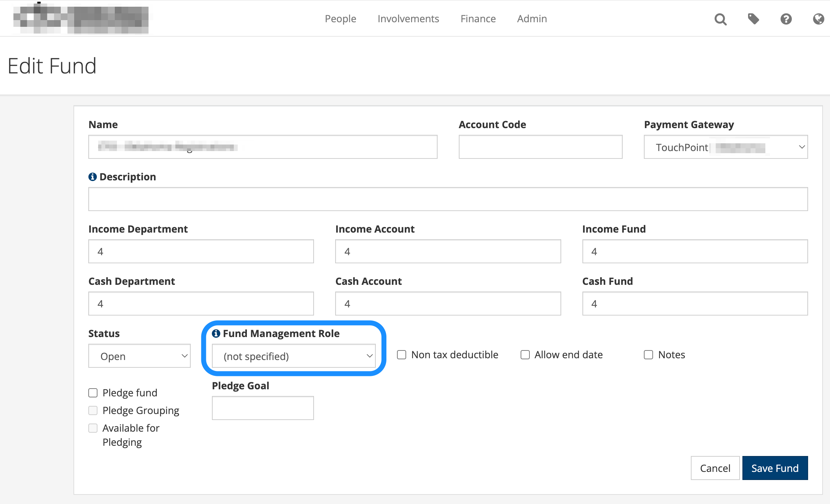
Task: Click the Cancel button
Action: click(x=715, y=468)
